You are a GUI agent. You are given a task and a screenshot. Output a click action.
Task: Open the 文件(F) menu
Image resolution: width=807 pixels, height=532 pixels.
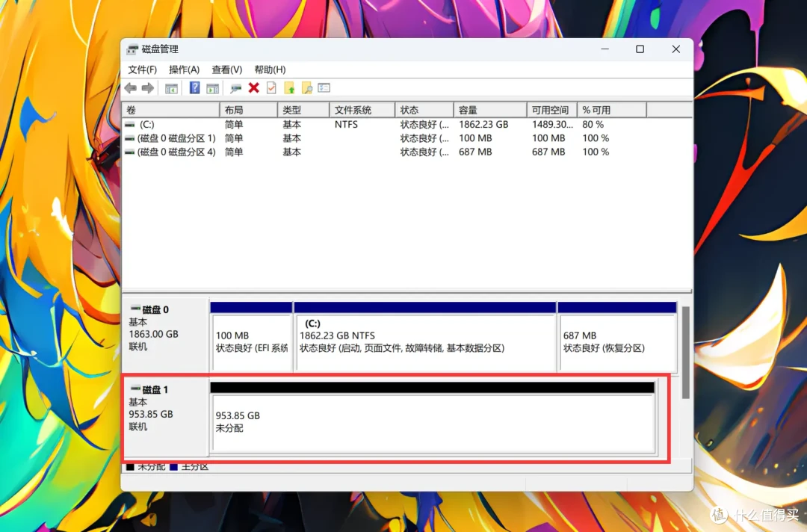click(142, 69)
